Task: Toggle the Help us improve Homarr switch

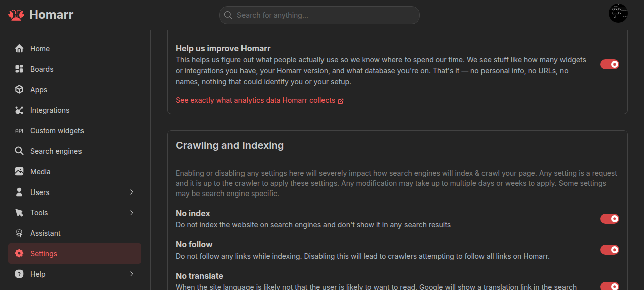Action: point(610,64)
